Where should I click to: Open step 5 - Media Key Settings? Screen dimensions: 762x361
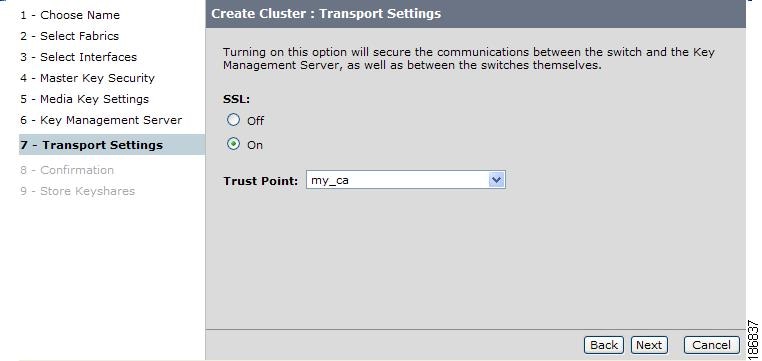(85, 99)
